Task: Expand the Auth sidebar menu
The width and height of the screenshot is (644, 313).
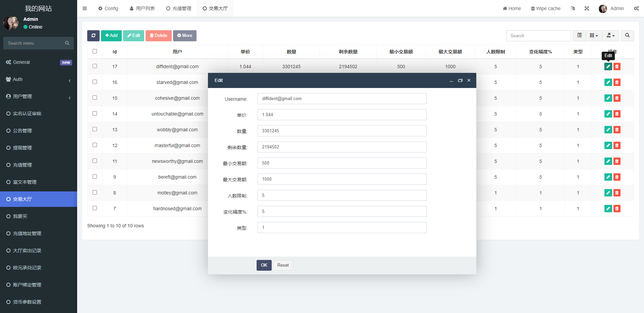Action: pyautogui.click(x=39, y=80)
